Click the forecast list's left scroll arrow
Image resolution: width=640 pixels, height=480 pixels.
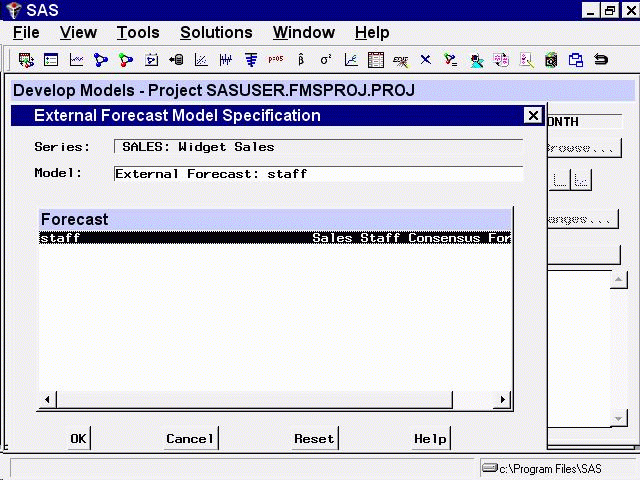(47, 399)
